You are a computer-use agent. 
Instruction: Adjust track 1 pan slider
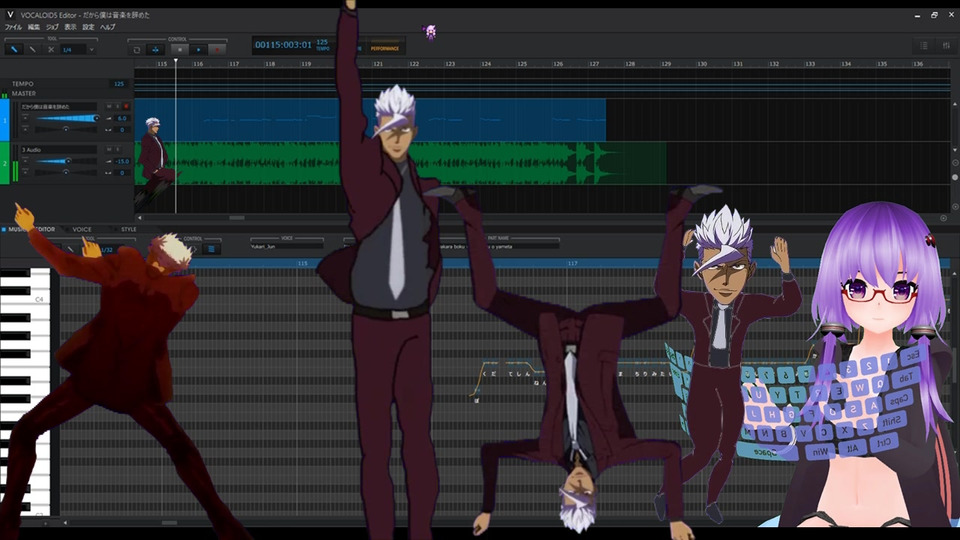tap(66, 129)
